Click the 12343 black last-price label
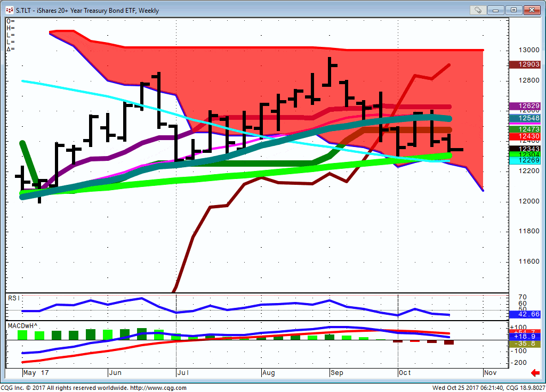The width and height of the screenshot is (546, 392). [x=525, y=149]
